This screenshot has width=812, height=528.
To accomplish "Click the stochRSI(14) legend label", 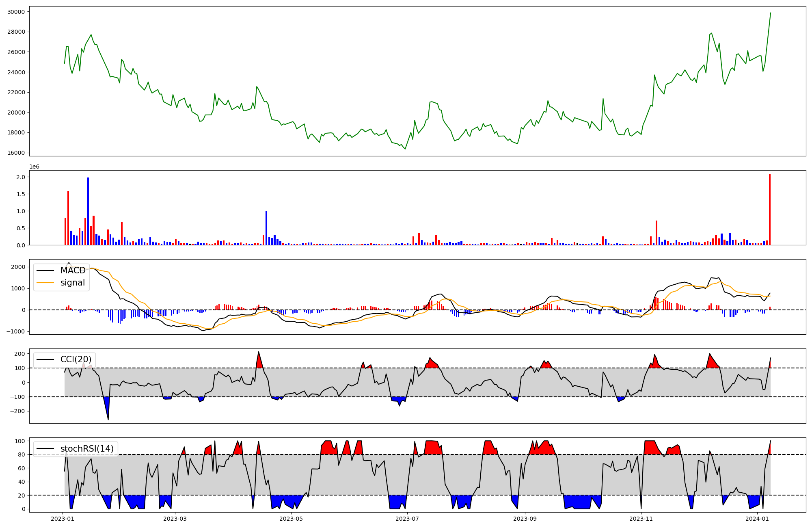I will coord(87,449).
